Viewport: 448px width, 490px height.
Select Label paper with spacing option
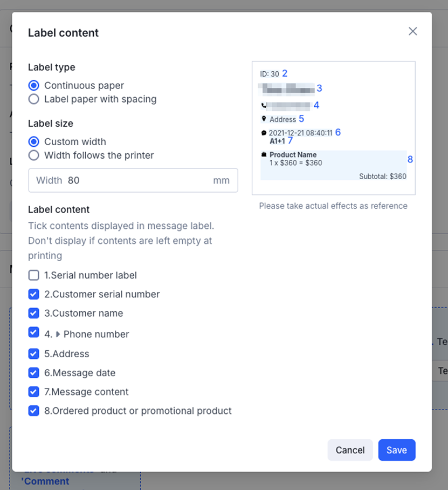[x=34, y=99]
